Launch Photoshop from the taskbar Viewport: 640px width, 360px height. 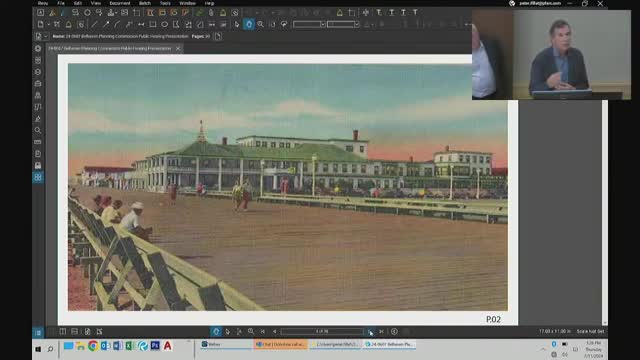pyautogui.click(x=155, y=346)
